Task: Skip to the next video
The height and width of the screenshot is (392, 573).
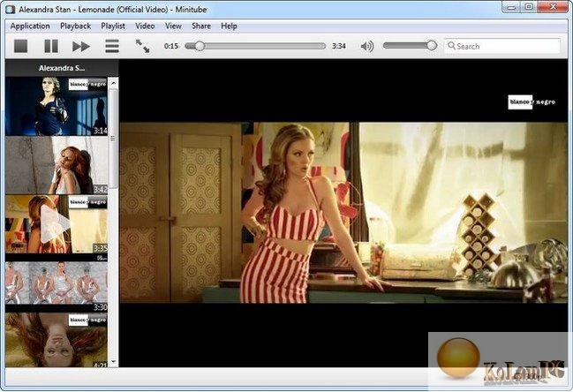Action: (x=81, y=47)
